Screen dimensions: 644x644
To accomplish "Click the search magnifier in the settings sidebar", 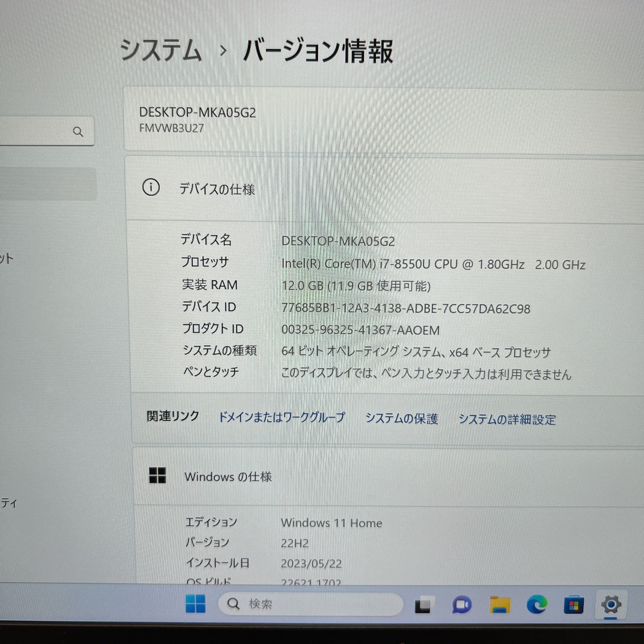I will pos(78,131).
